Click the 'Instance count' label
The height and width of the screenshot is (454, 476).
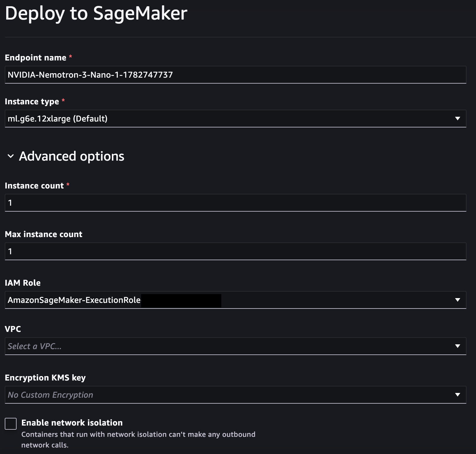tap(34, 186)
